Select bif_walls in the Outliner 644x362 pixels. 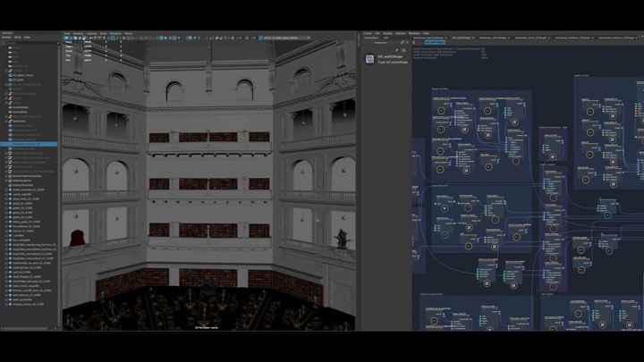coord(18,80)
